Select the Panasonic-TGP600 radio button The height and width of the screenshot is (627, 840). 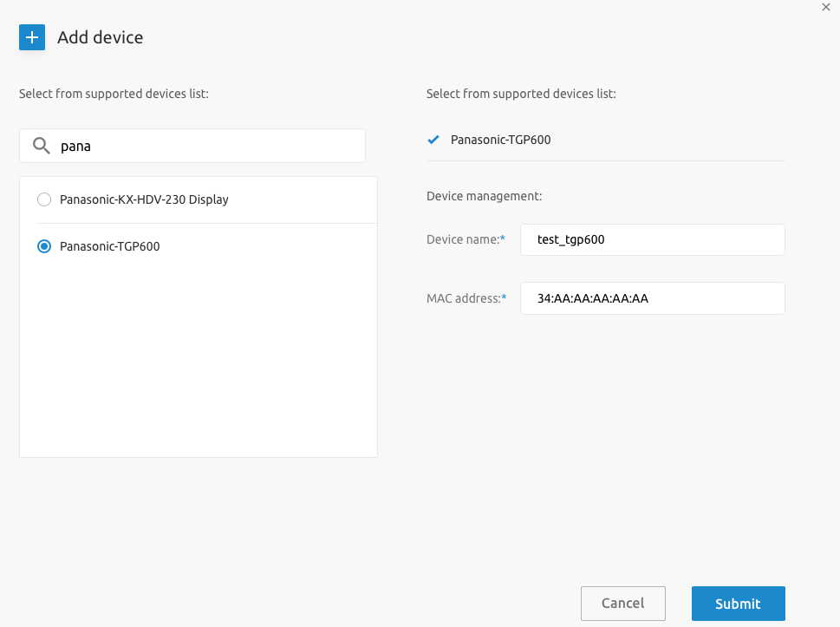pyautogui.click(x=44, y=246)
